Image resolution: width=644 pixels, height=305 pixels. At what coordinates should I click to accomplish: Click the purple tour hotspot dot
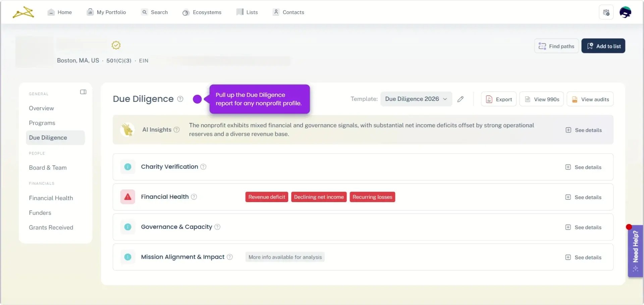click(197, 99)
